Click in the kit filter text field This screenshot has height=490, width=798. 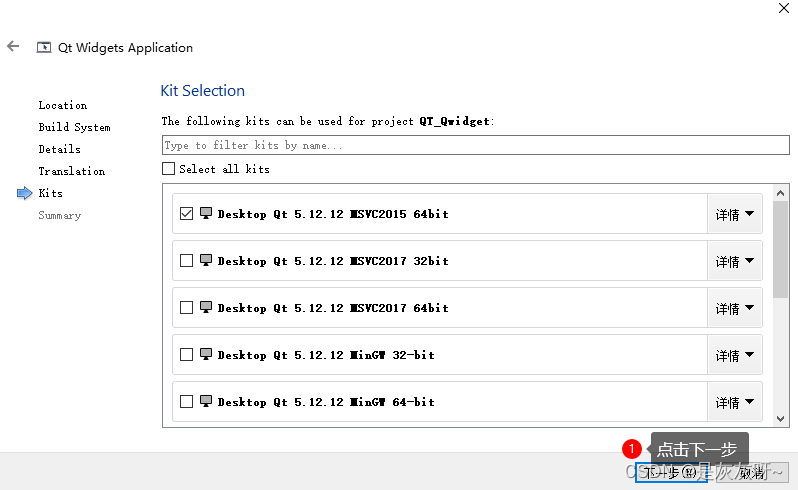[475, 146]
